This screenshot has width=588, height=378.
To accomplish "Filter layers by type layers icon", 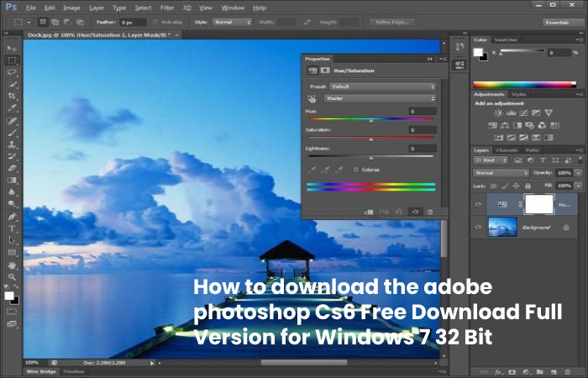I will point(543,160).
